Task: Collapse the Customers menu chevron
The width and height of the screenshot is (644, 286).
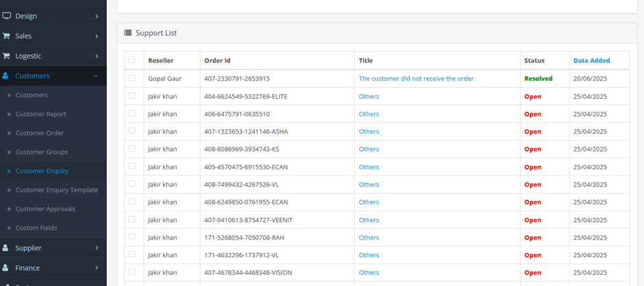Action: click(97, 75)
